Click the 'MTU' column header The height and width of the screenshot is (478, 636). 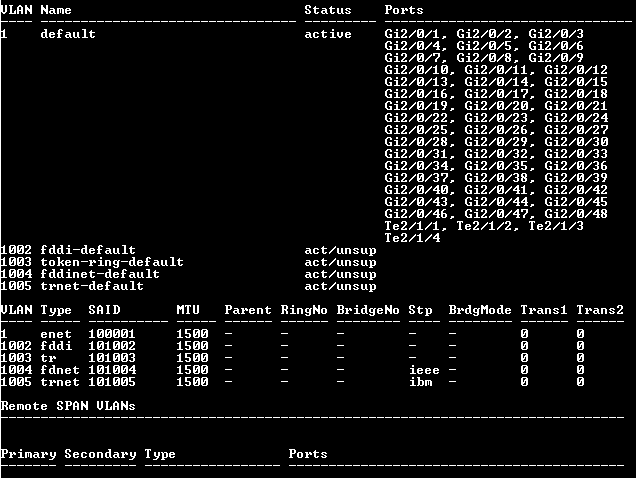pos(188,310)
